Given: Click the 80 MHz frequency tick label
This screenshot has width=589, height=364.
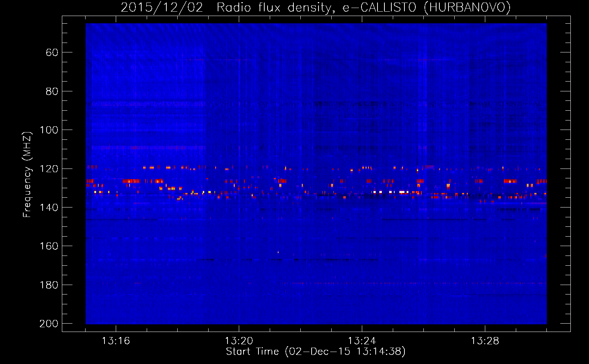Looking at the screenshot, I should pos(52,91).
